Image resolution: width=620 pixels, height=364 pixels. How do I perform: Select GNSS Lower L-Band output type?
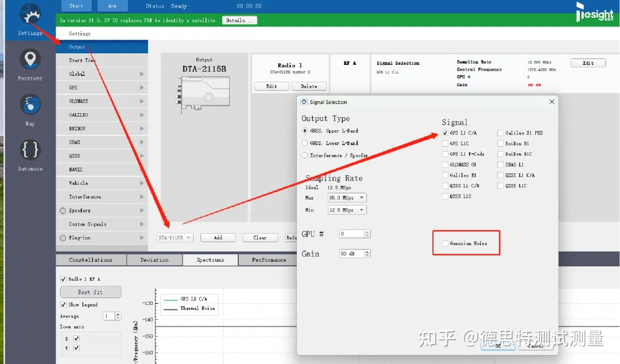[x=304, y=143]
